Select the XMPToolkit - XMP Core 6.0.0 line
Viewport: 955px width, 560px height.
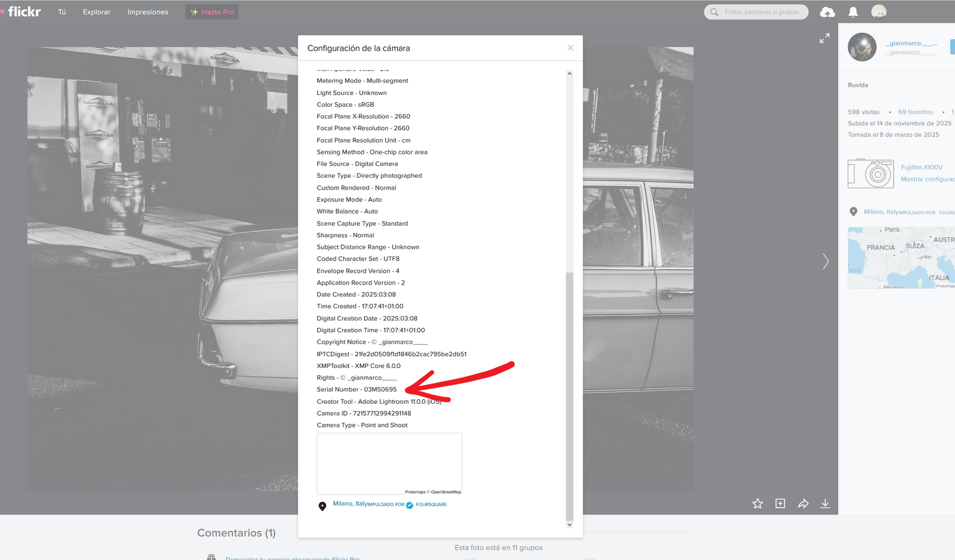pos(358,366)
